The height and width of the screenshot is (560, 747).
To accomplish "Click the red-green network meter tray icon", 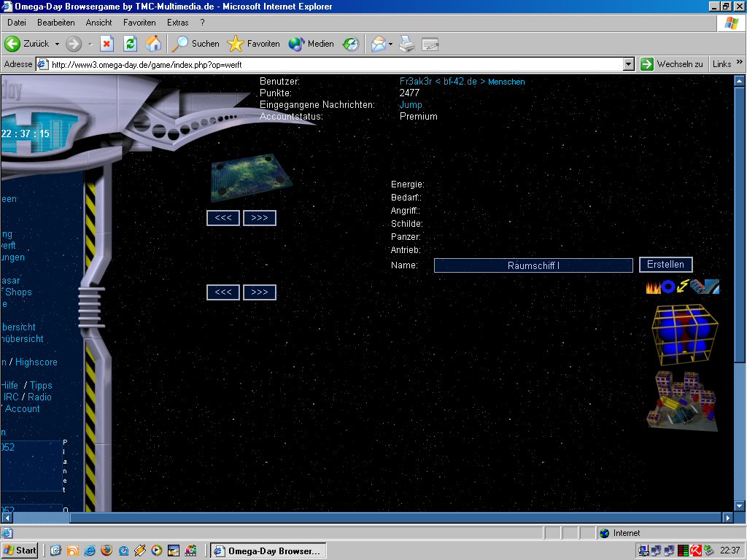I will coord(683,551).
